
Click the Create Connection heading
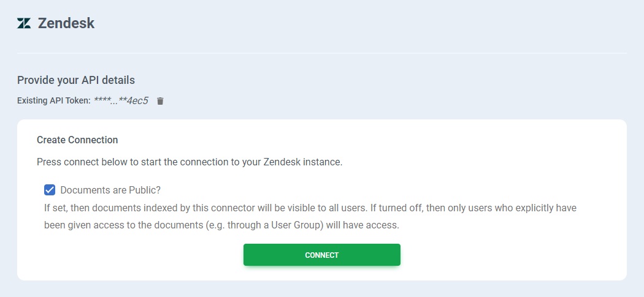pyautogui.click(x=77, y=140)
